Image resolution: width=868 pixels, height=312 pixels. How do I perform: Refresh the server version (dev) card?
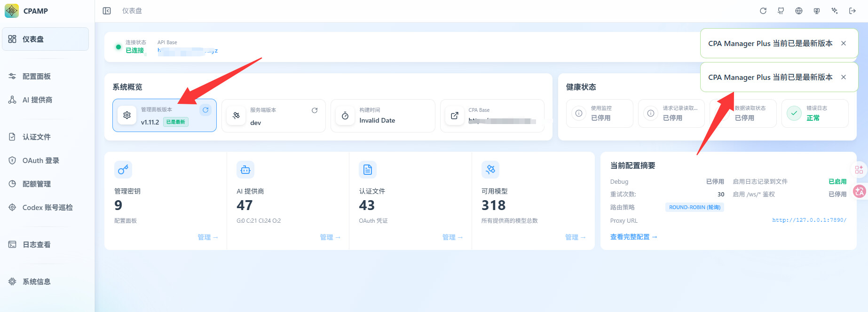pyautogui.click(x=315, y=110)
